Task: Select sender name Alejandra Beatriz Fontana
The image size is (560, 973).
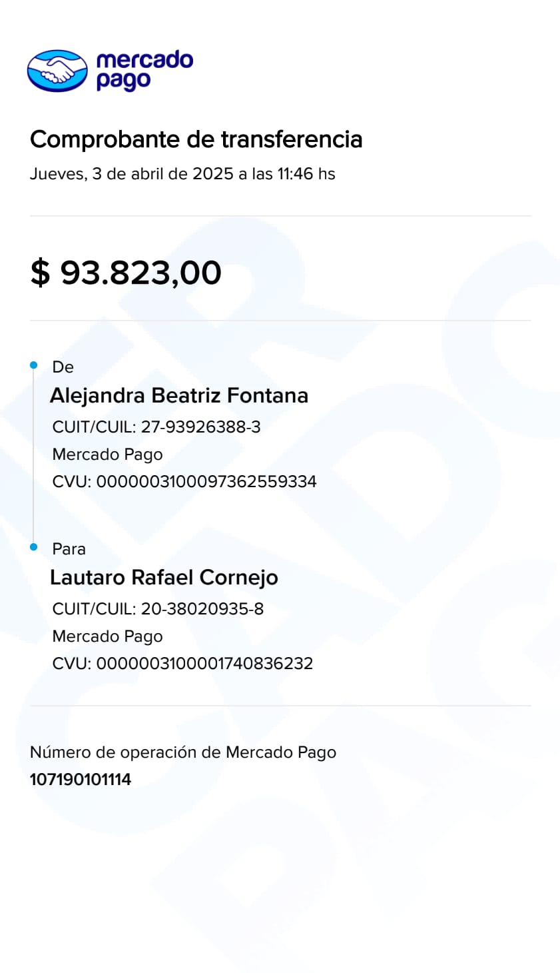Action: click(x=178, y=395)
